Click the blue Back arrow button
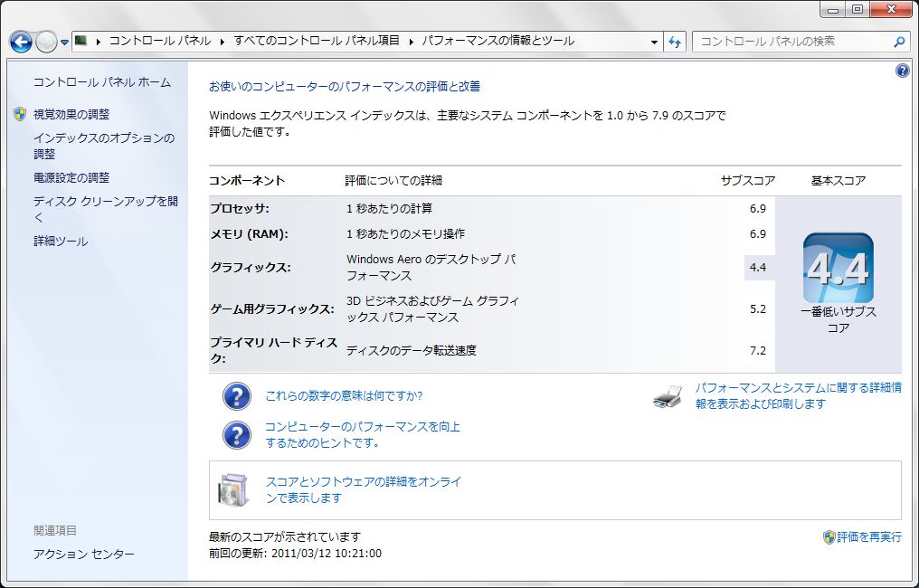 (x=21, y=42)
